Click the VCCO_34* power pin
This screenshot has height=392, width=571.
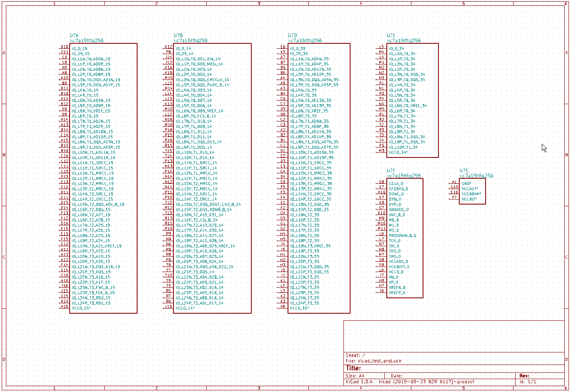[x=398, y=152]
